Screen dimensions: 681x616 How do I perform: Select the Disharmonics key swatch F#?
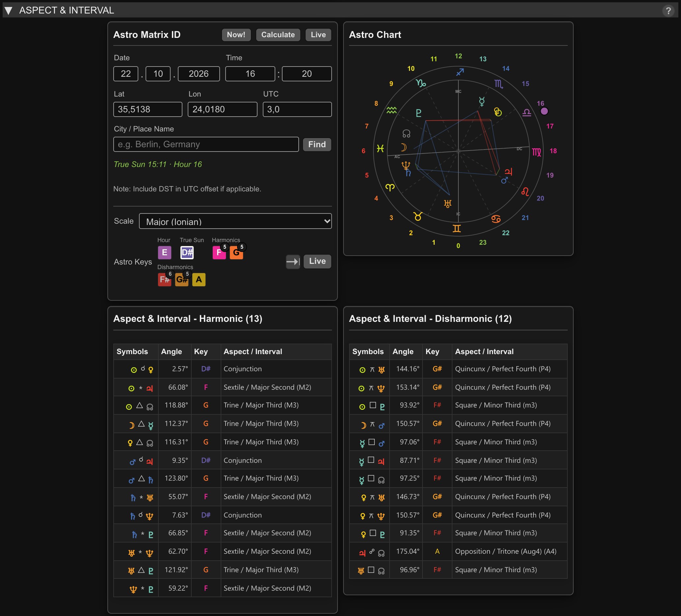(x=165, y=279)
